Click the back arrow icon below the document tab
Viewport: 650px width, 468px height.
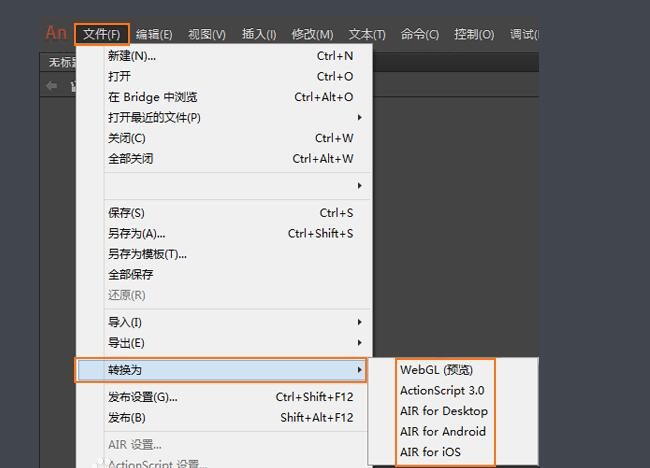[52, 86]
